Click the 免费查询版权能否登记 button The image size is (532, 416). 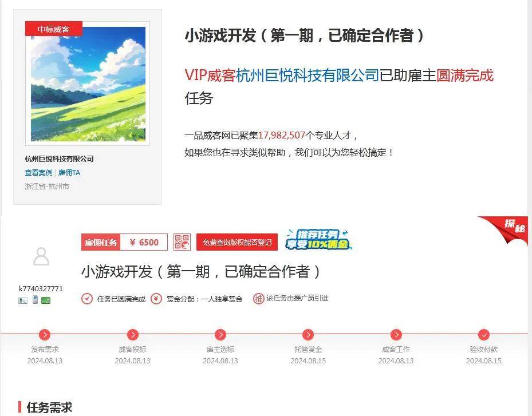click(237, 242)
